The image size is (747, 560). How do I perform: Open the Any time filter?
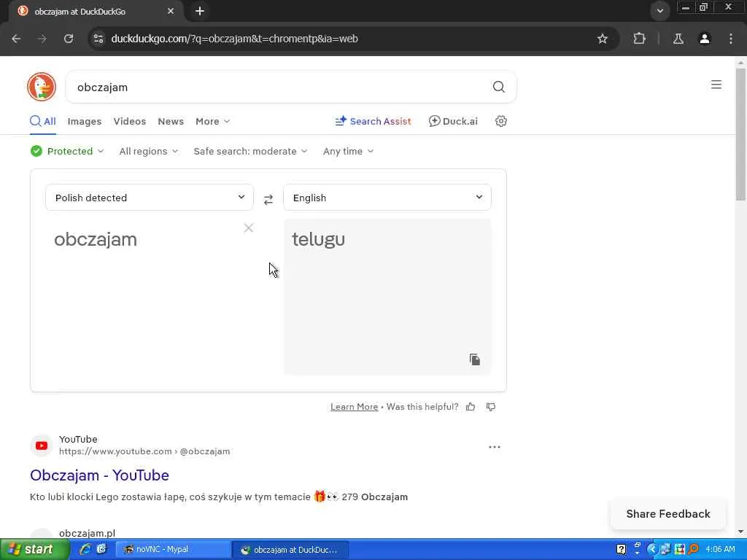coord(348,151)
